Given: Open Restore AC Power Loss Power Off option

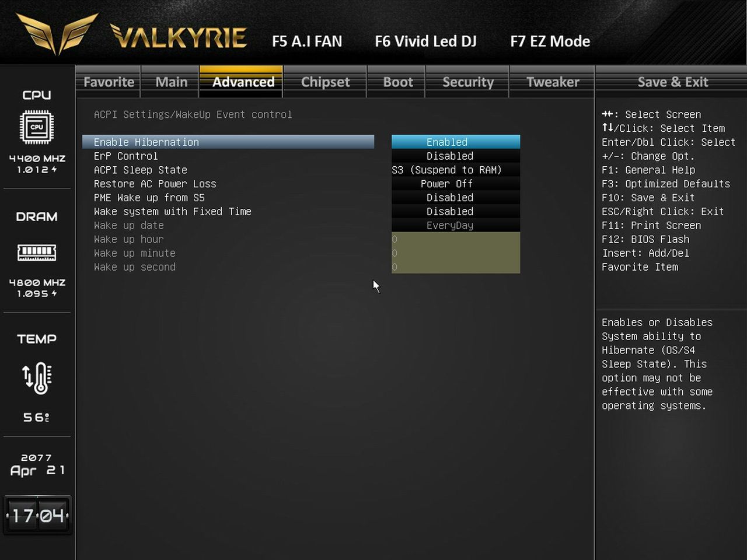Looking at the screenshot, I should click(456, 184).
